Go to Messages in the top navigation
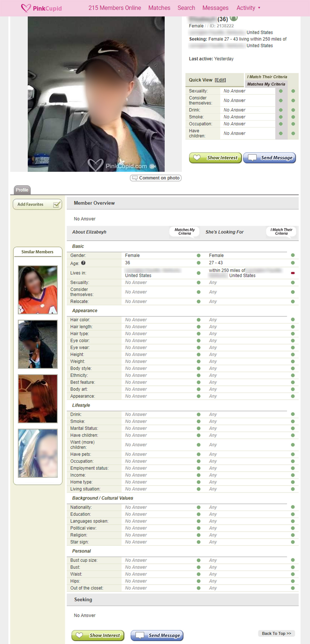Viewport: 310px width, 644px height. pyautogui.click(x=215, y=8)
